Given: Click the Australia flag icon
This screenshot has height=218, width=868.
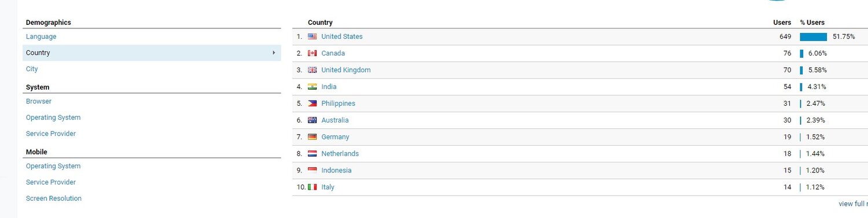Looking at the screenshot, I should (x=312, y=120).
